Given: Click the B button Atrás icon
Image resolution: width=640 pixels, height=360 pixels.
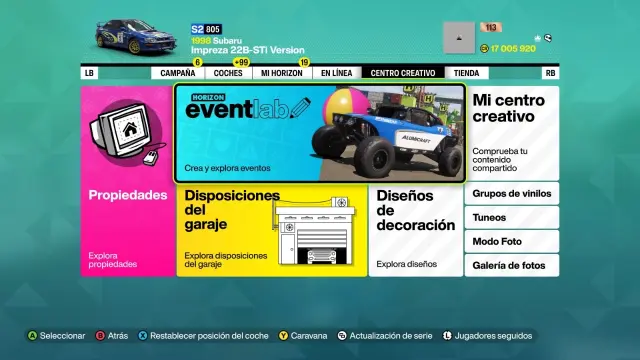Looking at the screenshot, I should (x=100, y=336).
